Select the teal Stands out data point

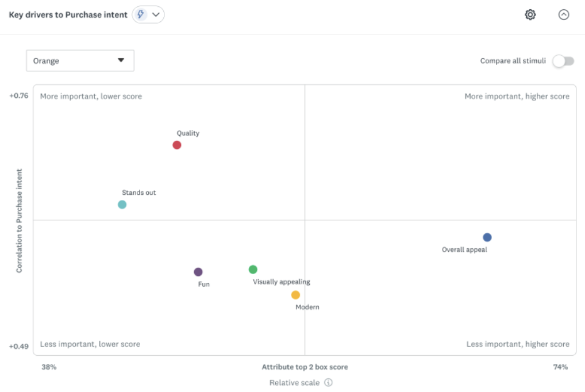point(122,205)
